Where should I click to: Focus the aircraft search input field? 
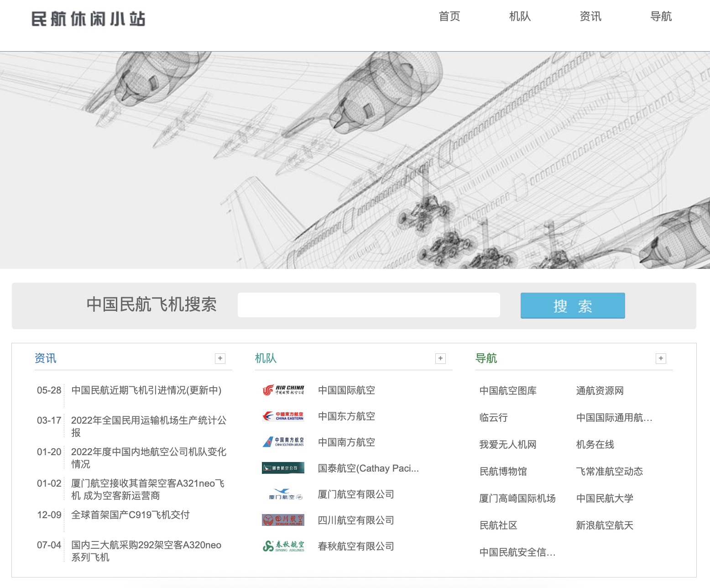coord(369,305)
